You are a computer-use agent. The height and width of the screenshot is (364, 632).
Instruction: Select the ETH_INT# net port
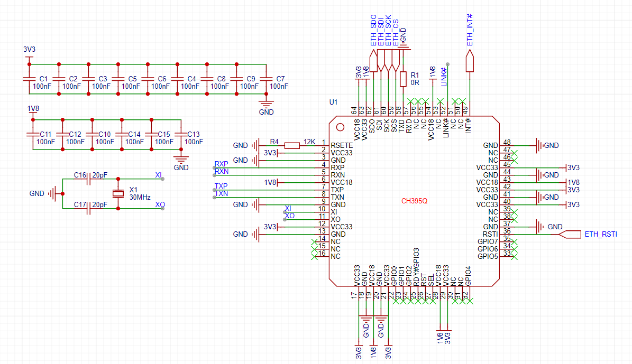470,61
